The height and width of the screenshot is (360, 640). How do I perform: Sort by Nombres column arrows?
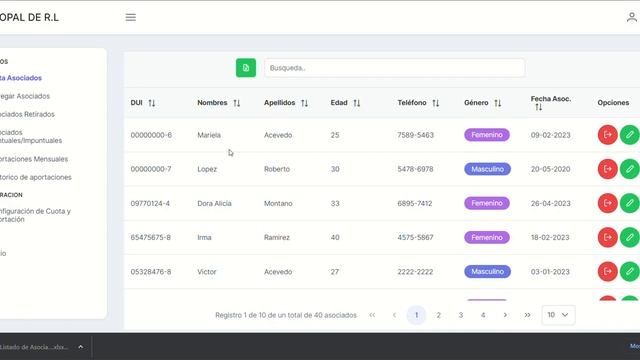(237, 103)
